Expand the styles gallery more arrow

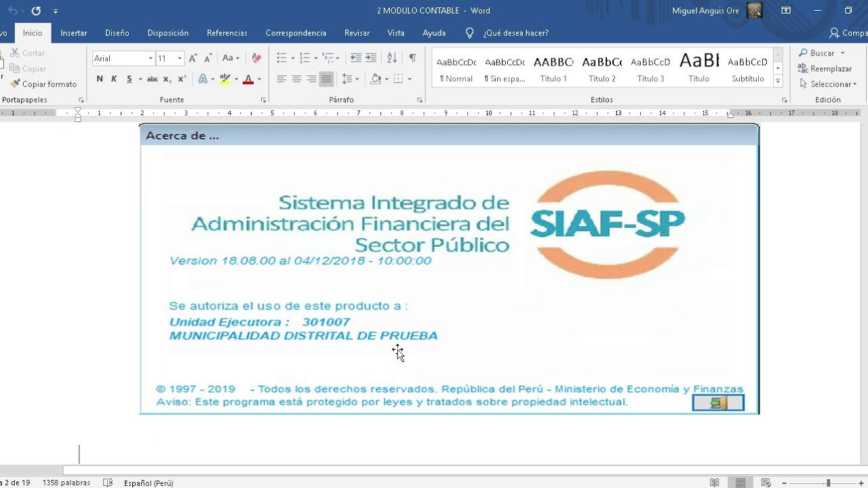778,81
